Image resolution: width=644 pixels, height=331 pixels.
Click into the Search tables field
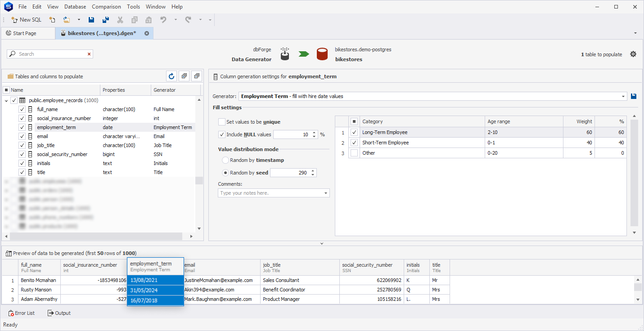(50, 54)
